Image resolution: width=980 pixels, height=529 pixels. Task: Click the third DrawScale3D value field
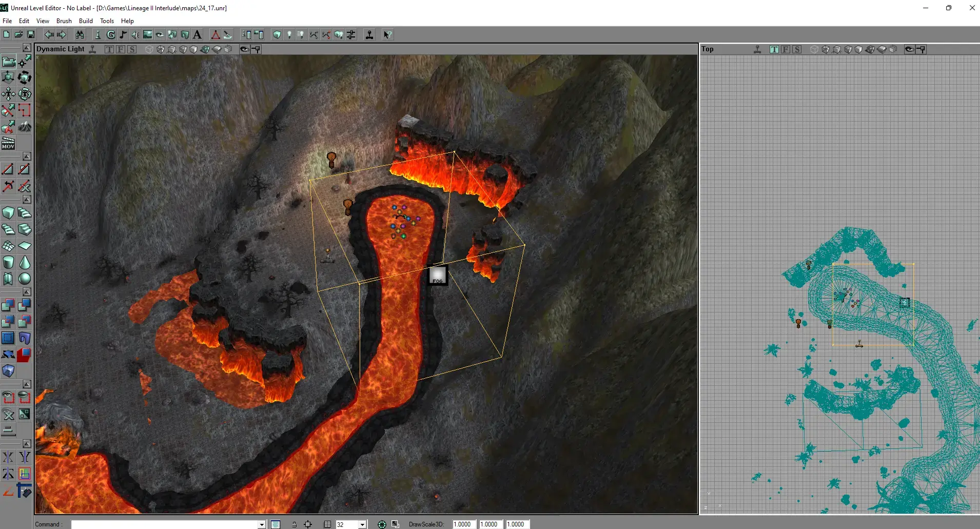517,524
